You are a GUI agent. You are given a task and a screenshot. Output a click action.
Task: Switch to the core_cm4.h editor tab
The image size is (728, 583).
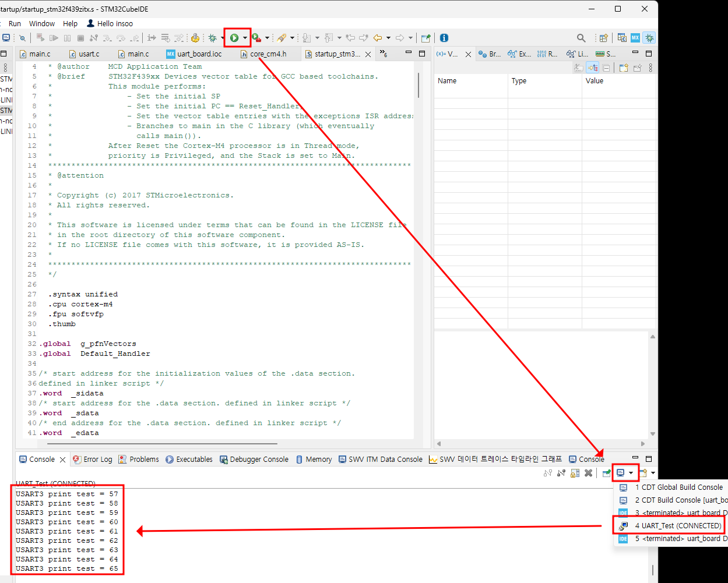(263, 54)
